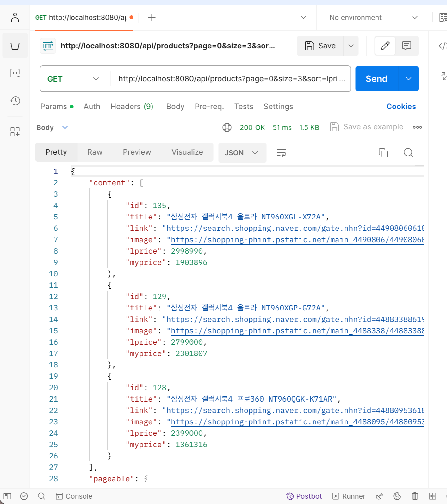Open the Collections sidebar icon

(x=15, y=45)
